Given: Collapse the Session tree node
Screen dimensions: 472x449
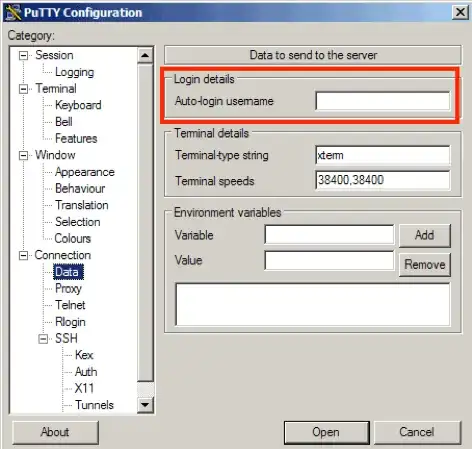Looking at the screenshot, I should [x=23, y=55].
